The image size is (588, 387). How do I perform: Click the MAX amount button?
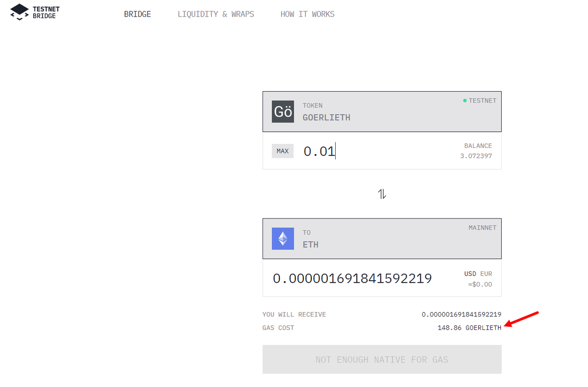point(282,151)
